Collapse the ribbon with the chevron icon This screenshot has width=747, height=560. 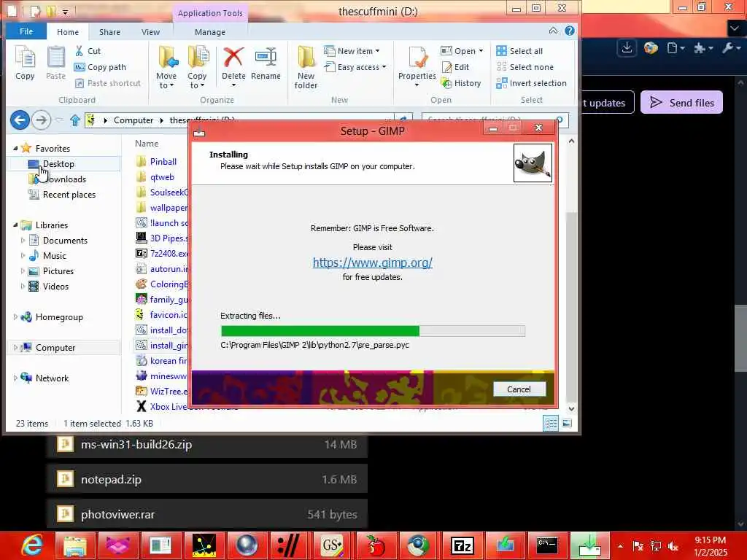pos(553,31)
